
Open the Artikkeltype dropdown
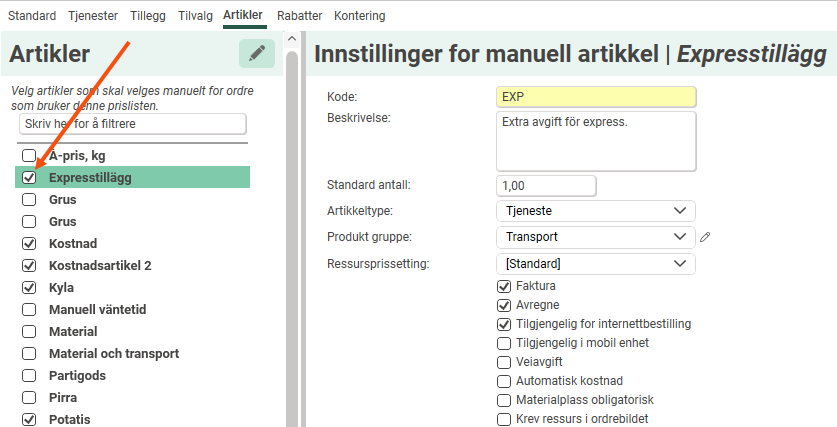click(x=595, y=211)
